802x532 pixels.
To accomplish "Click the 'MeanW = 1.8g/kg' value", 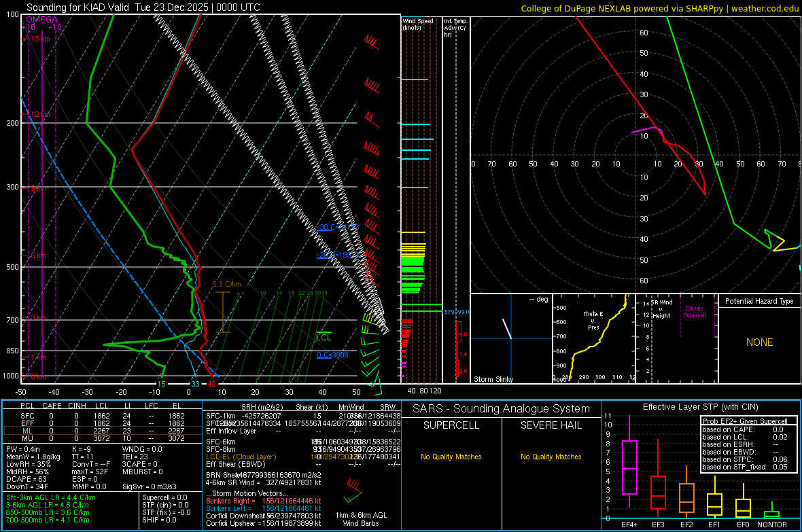I will point(33,457).
